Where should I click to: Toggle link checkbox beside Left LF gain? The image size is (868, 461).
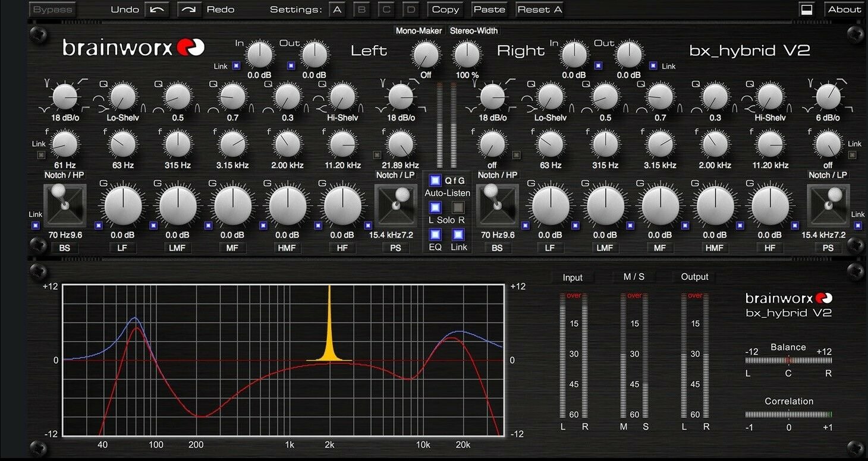(x=99, y=226)
